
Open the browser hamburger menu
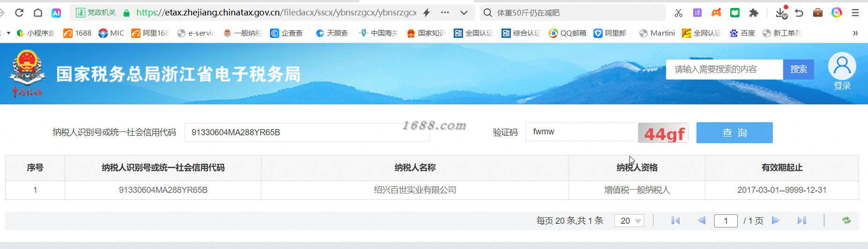point(855,13)
